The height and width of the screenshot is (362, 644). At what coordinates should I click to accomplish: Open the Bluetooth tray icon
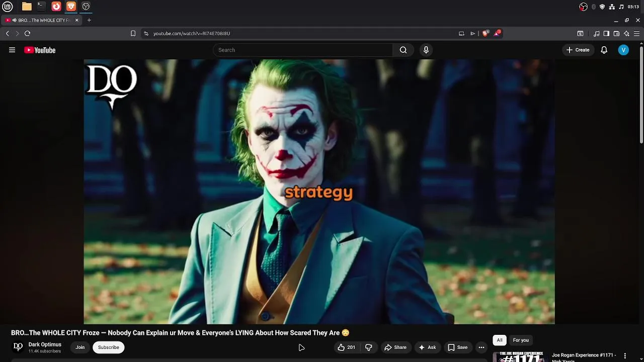tap(594, 7)
